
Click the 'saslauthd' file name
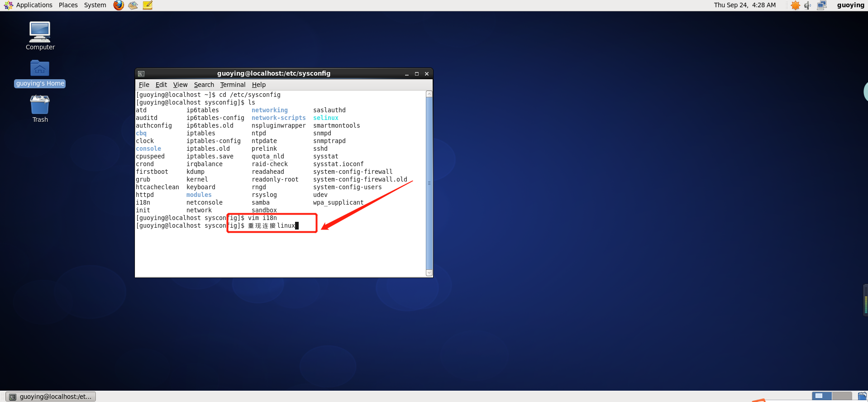[x=329, y=110]
